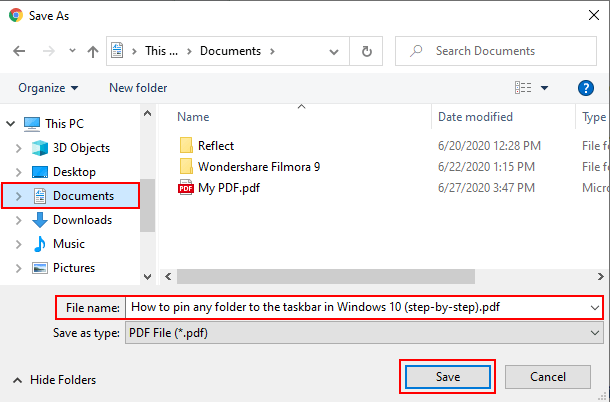
Task: Close the Save As dialog
Action: (x=594, y=15)
